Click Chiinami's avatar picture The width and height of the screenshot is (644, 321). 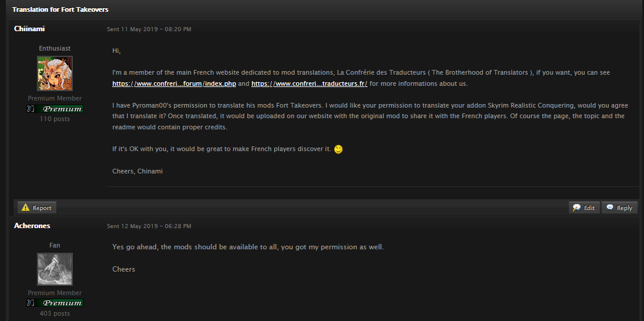tap(55, 73)
